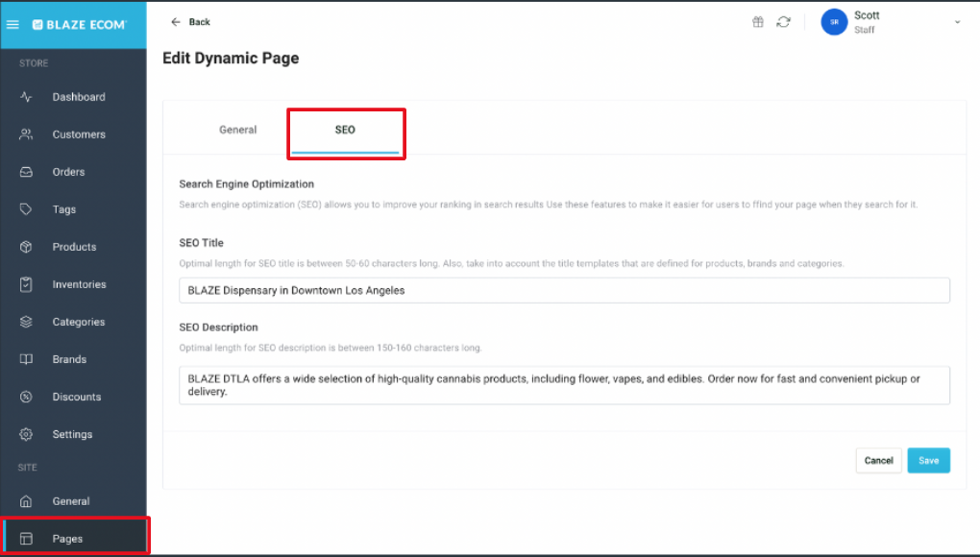This screenshot has width=980, height=557.
Task: Click the back arrow icon
Action: [176, 22]
